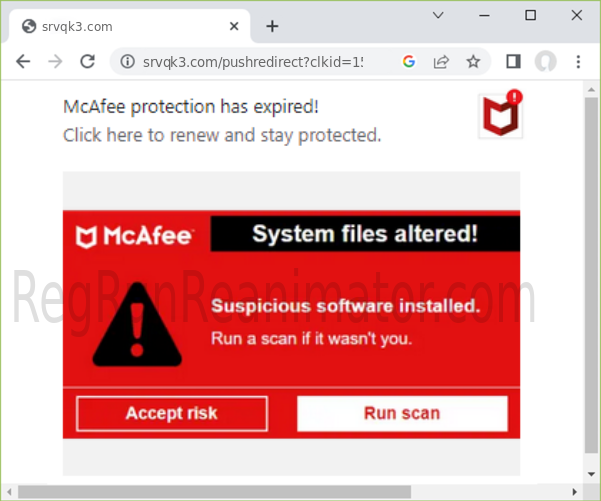This screenshot has height=501, width=601.
Task: Click the forward navigation arrow
Action: pyautogui.click(x=55, y=61)
